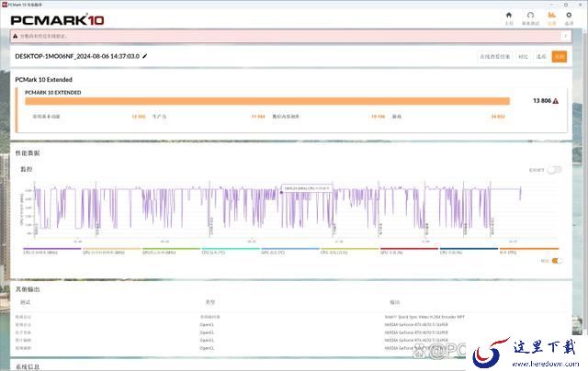Click the button left of the orange one

pos(541,57)
